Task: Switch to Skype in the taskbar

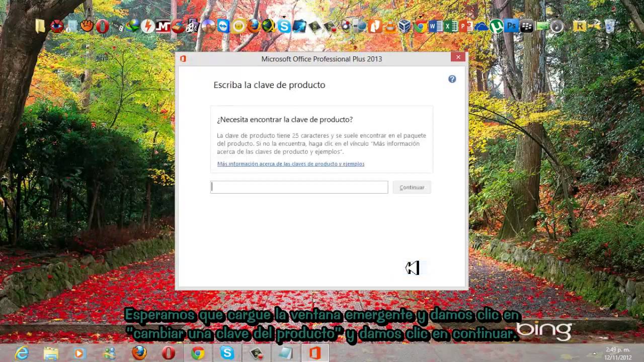Action: tap(227, 353)
